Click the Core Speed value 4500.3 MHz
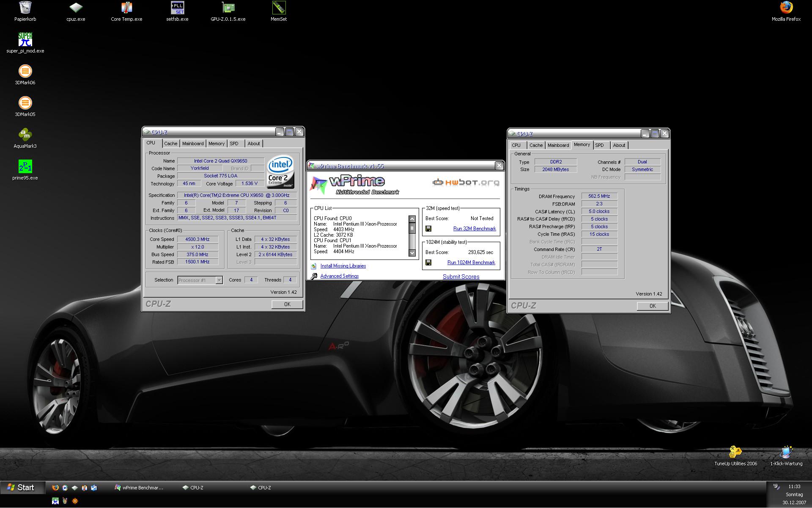Viewport: 812px width, 508px height. (x=198, y=239)
